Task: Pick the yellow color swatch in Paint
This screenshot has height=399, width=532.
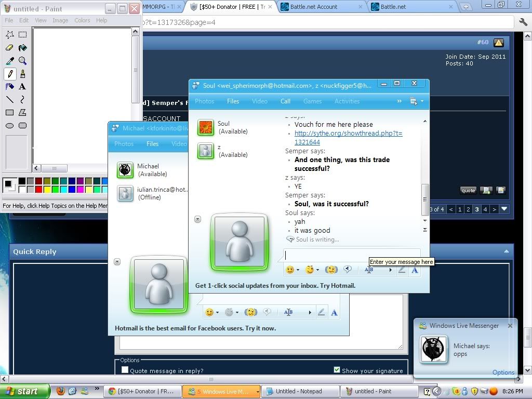Action: [x=47, y=189]
